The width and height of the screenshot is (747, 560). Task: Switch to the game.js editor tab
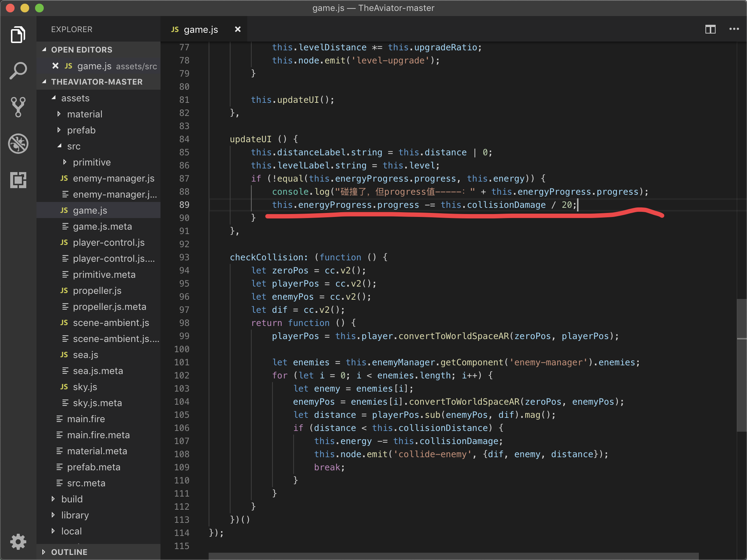click(x=201, y=30)
